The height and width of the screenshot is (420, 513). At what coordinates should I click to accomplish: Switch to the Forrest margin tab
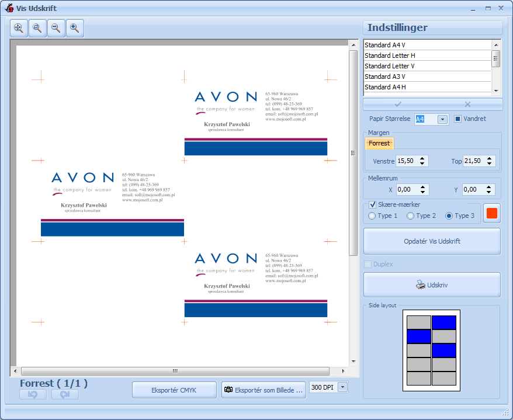pyautogui.click(x=379, y=143)
